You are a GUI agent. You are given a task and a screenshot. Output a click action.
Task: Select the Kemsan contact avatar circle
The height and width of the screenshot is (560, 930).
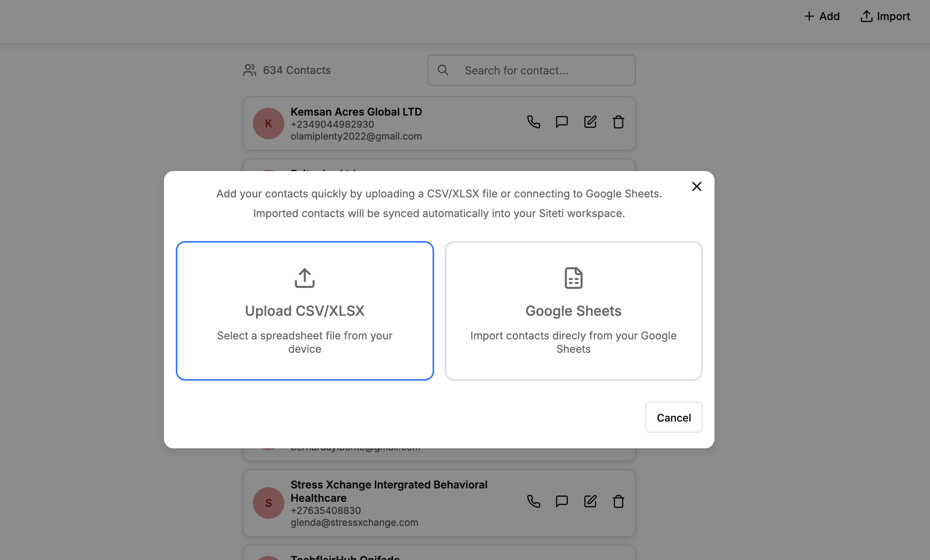[x=269, y=123]
